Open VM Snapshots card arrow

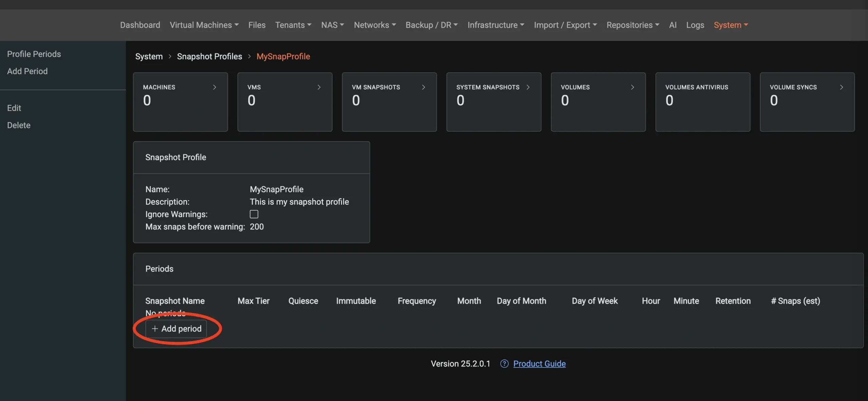423,87
